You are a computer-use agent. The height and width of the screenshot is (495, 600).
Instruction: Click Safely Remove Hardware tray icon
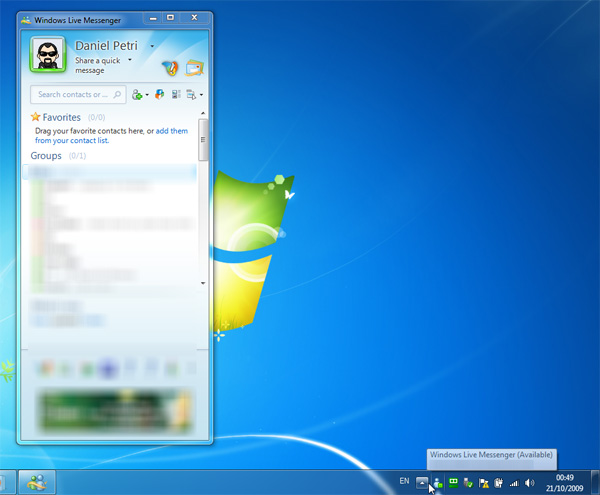click(x=468, y=483)
